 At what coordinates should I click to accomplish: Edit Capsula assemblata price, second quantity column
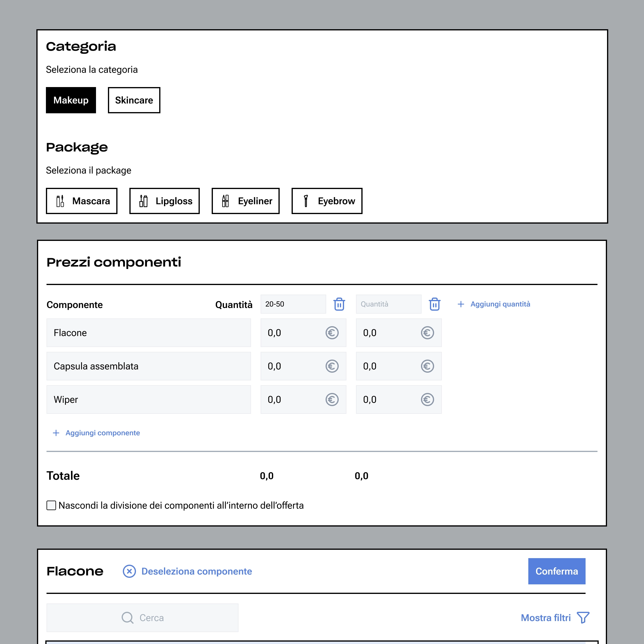(x=399, y=366)
